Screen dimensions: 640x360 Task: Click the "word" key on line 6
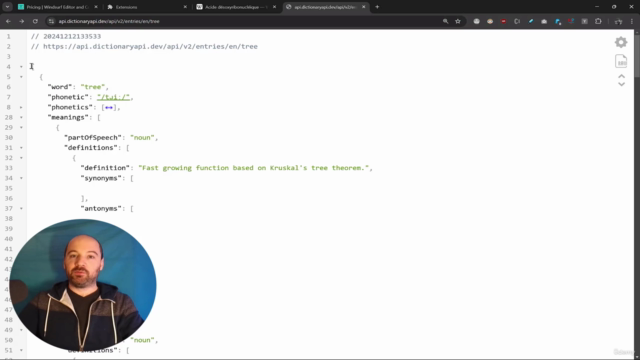pyautogui.click(x=60, y=87)
